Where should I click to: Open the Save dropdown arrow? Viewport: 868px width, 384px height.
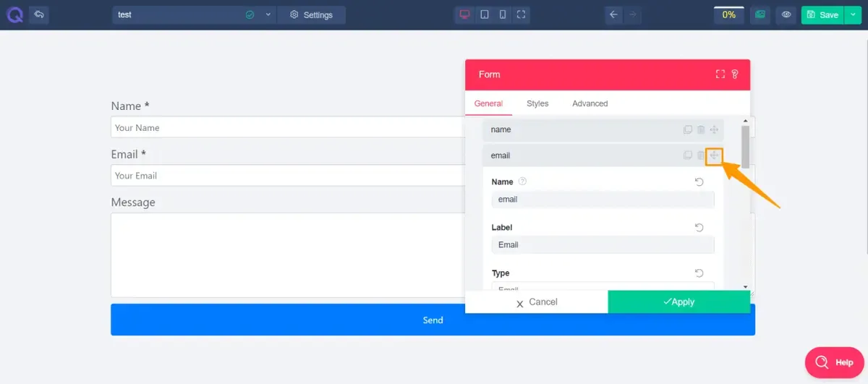click(854, 14)
